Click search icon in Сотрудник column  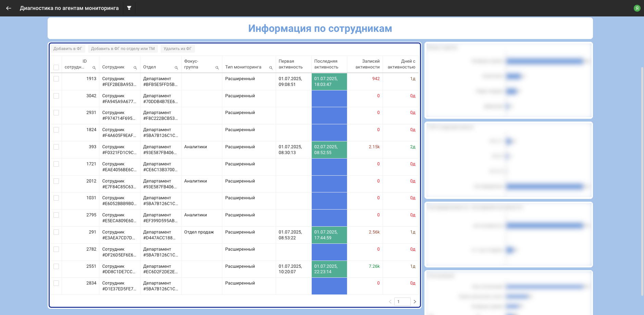click(135, 68)
